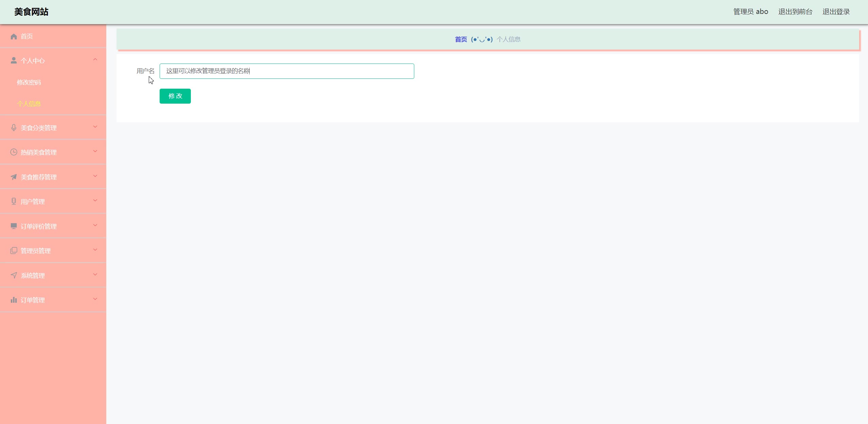Expand 美食分类管理 chevron arrow
868x424 pixels.
(x=95, y=127)
